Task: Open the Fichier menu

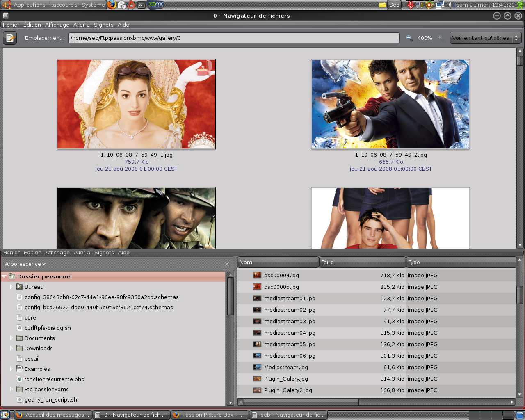Action: [x=11, y=25]
